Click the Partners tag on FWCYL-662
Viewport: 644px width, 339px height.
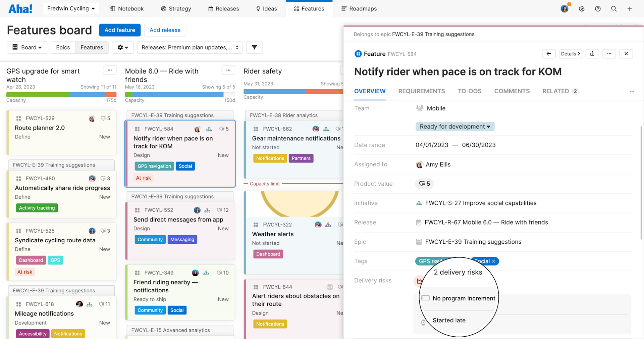[301, 158]
